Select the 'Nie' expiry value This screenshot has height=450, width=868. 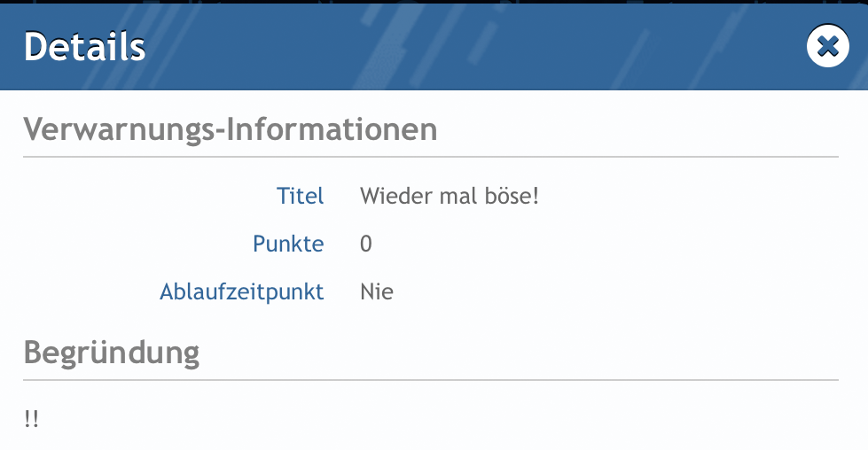[x=377, y=292]
